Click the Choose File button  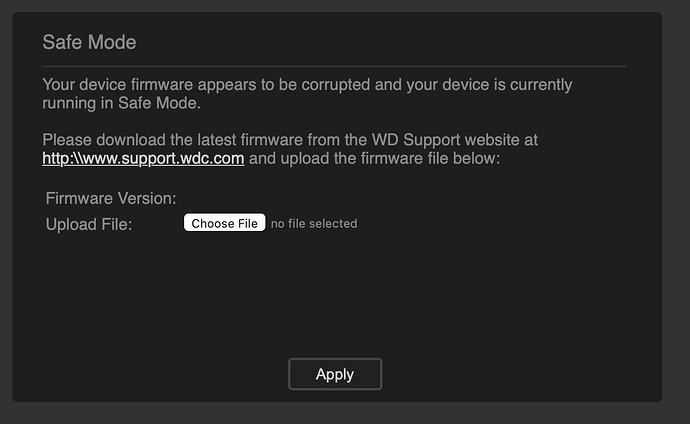224,223
